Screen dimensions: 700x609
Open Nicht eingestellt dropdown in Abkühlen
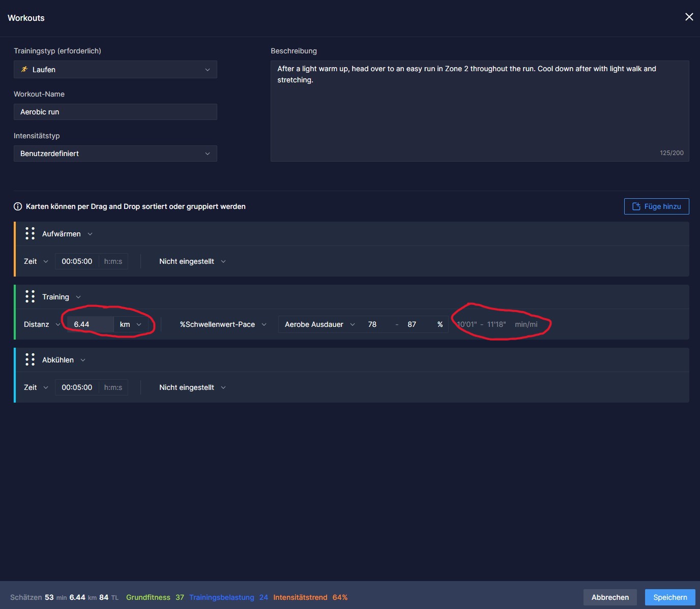point(192,387)
